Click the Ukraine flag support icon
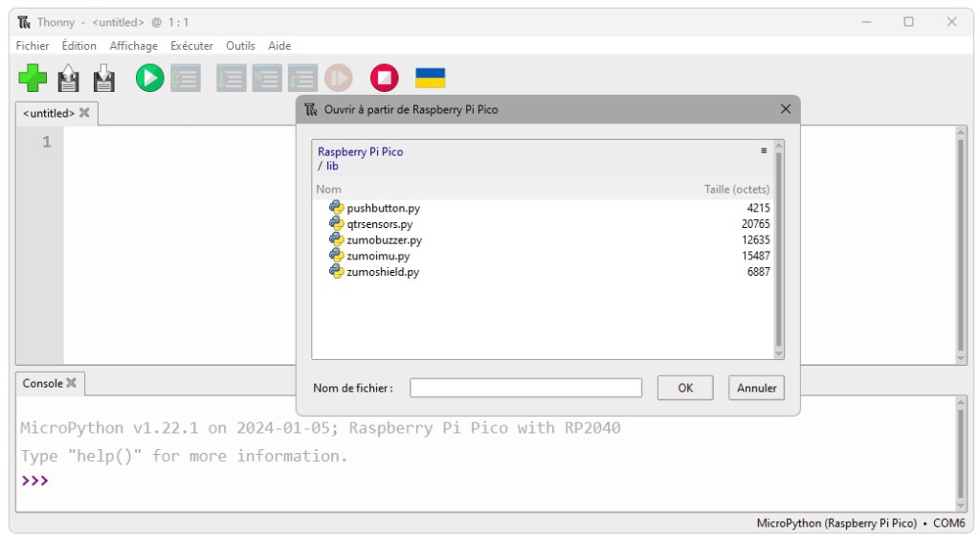Image resolution: width=980 pixels, height=543 pixels. tap(430, 78)
